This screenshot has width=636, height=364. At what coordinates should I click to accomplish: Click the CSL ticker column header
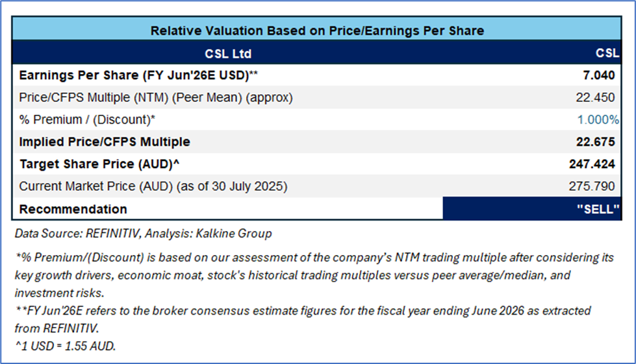point(607,53)
